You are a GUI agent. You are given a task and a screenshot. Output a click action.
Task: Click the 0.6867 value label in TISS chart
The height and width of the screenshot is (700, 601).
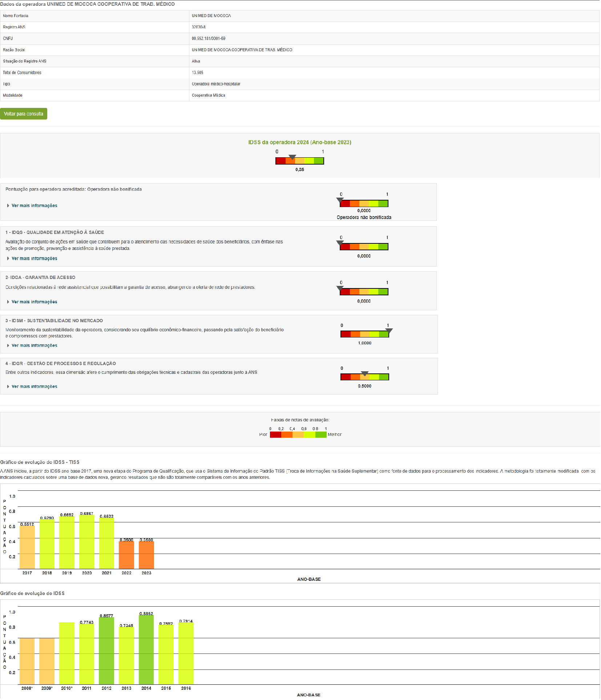point(87,514)
